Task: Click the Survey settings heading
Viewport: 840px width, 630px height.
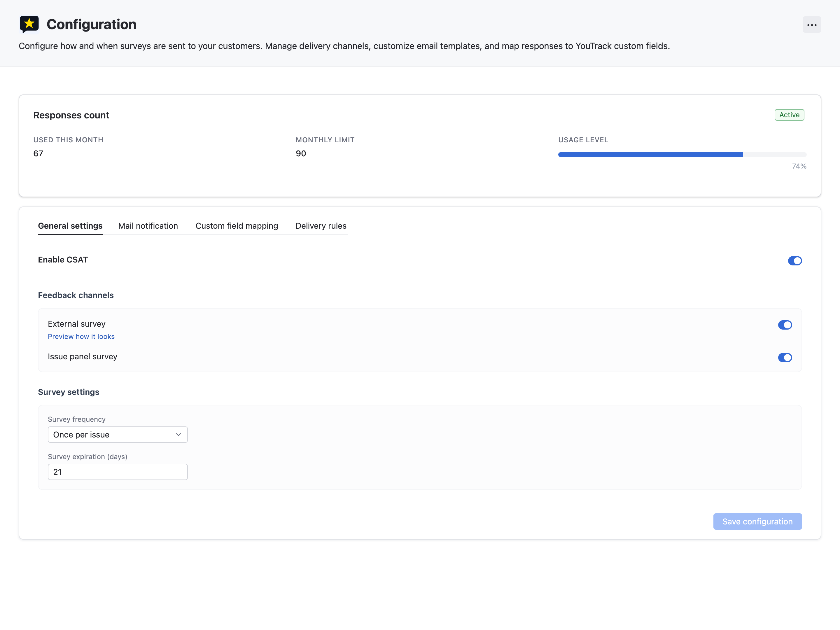Action: 69,392
